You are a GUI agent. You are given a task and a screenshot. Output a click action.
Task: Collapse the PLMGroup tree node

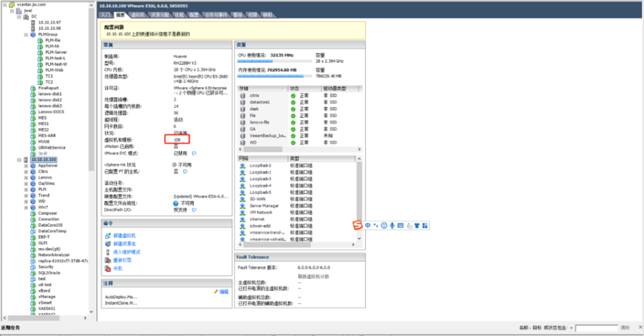(26, 34)
